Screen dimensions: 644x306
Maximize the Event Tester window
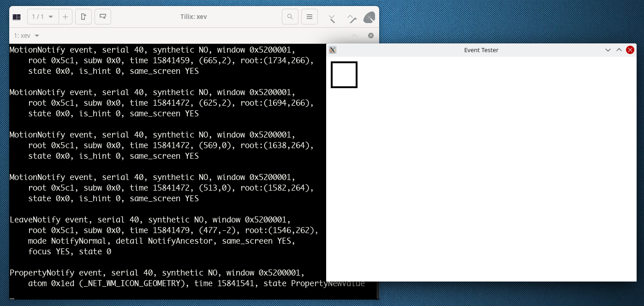click(x=619, y=50)
